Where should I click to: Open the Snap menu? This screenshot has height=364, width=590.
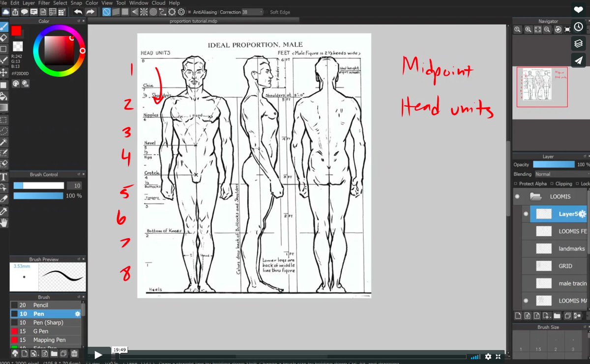76,3
